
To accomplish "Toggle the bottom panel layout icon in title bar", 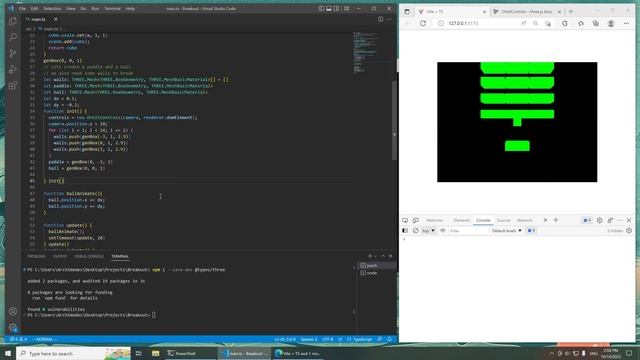I will [329, 8].
